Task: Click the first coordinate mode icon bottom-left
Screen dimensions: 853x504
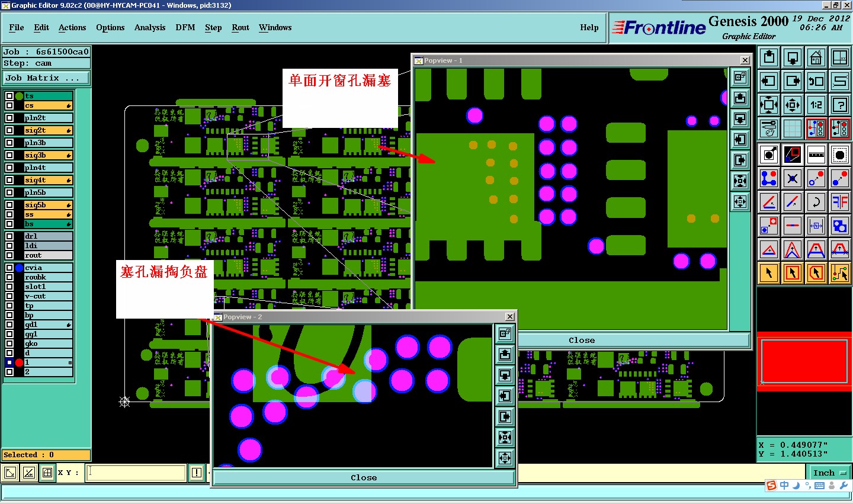Action: (10, 473)
